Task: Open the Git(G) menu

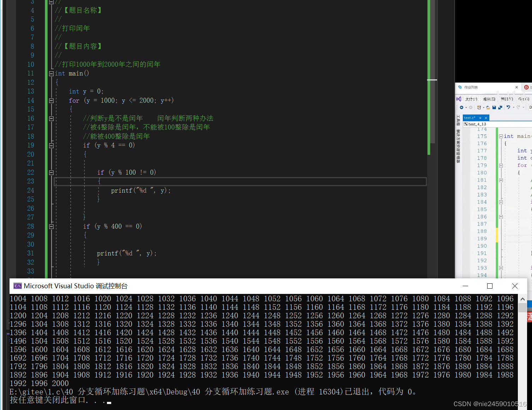Action: click(524, 99)
